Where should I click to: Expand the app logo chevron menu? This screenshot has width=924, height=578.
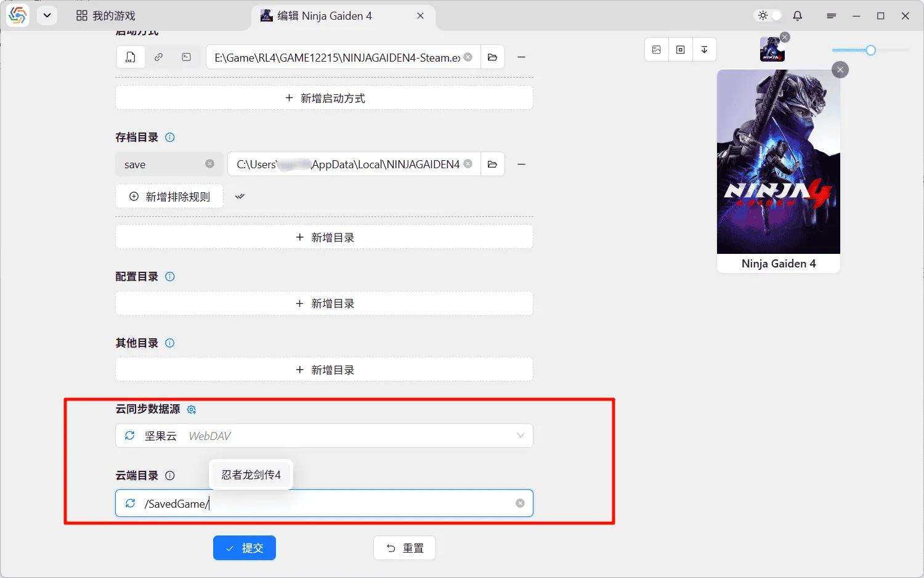[x=47, y=15]
